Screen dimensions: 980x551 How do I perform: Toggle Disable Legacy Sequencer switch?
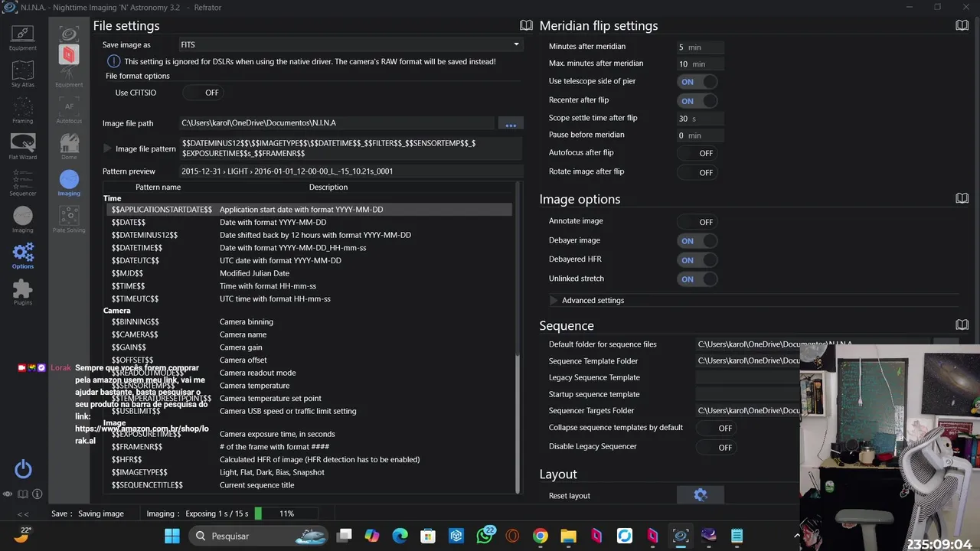pos(717,448)
